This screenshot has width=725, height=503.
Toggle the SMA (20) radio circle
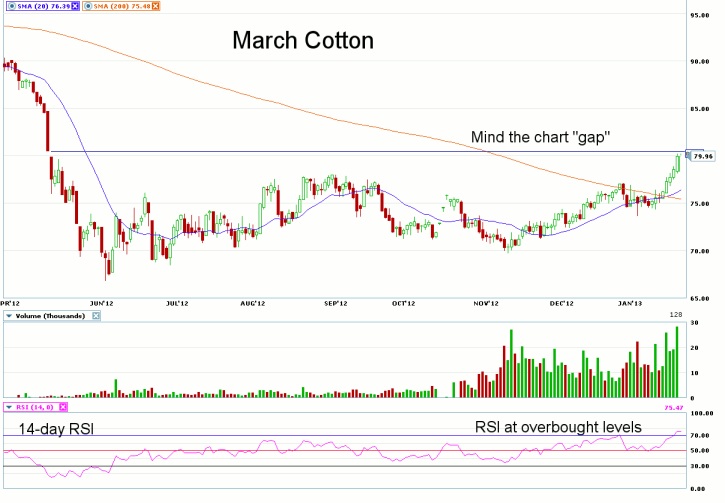(12, 6)
